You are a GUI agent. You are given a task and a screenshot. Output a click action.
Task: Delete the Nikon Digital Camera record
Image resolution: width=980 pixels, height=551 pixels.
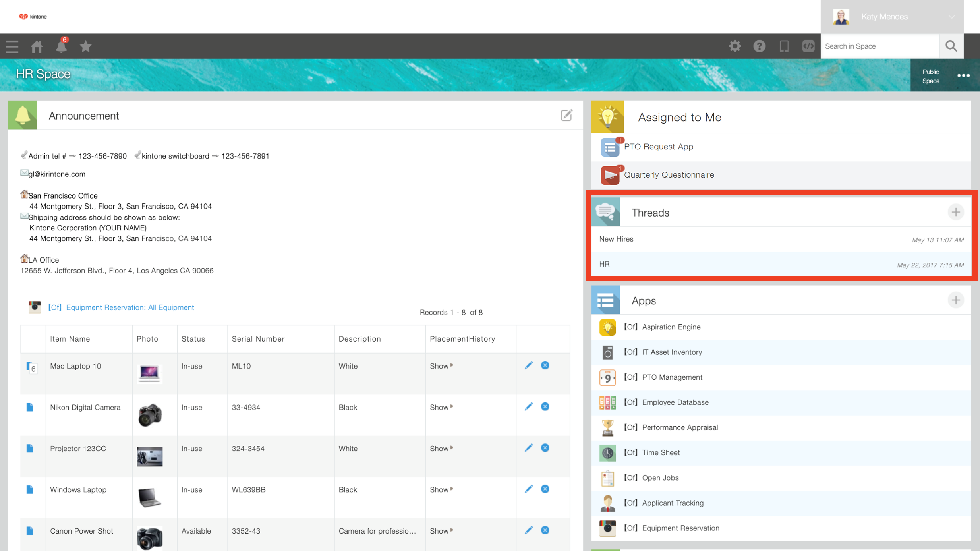click(x=545, y=406)
